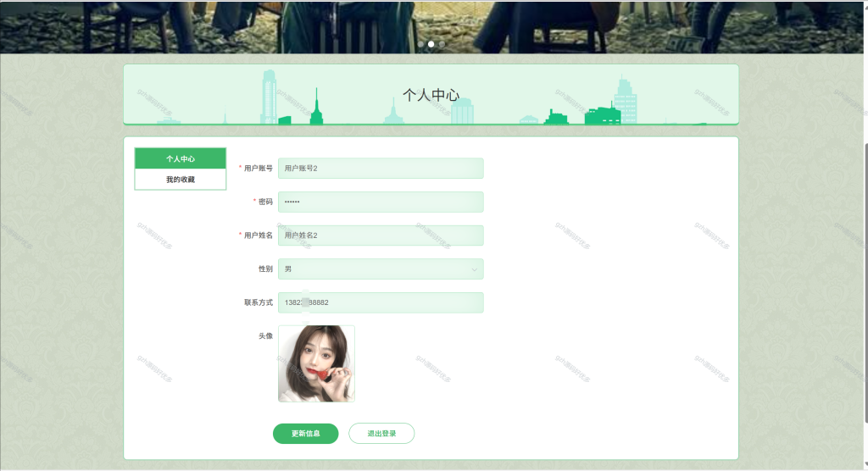Focus the 用户姓名 input field
The image size is (868, 471).
coord(381,235)
